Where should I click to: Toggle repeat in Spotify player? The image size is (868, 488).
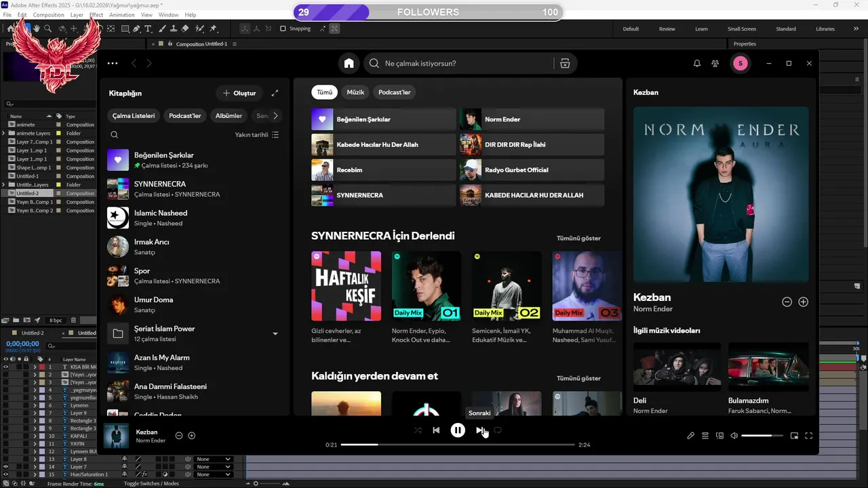[x=498, y=430]
